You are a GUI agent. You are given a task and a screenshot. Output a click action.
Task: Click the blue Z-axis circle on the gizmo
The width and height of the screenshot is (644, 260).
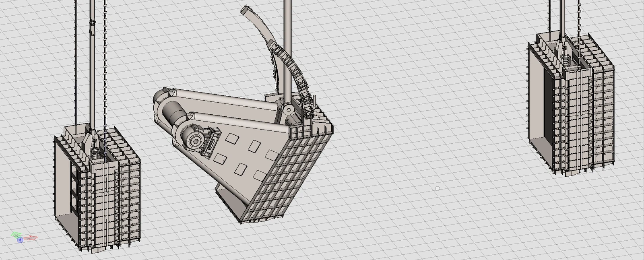click(x=20, y=239)
